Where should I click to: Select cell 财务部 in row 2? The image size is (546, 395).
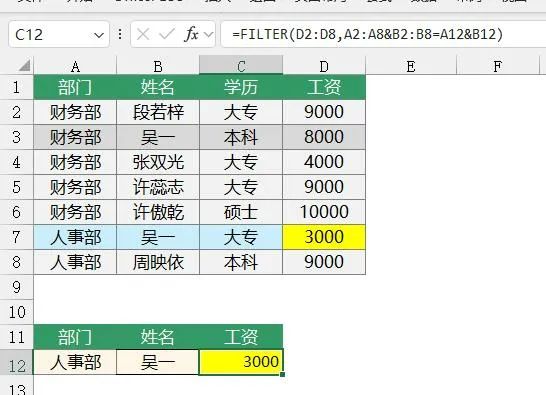click(75, 112)
